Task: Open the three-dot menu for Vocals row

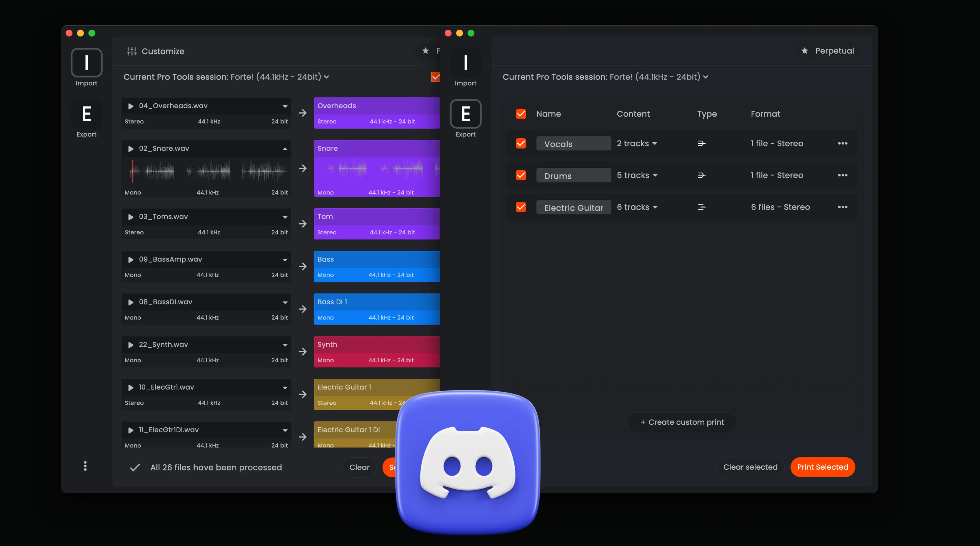Action: click(842, 143)
